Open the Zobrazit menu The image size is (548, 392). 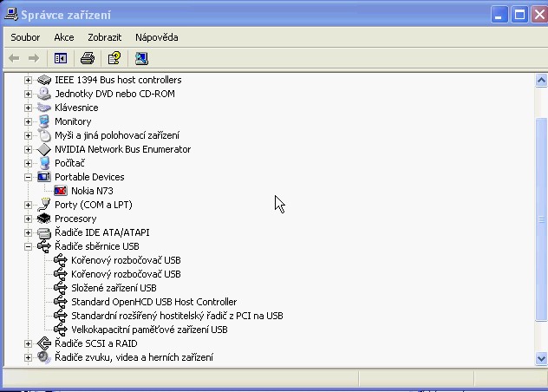(x=105, y=37)
